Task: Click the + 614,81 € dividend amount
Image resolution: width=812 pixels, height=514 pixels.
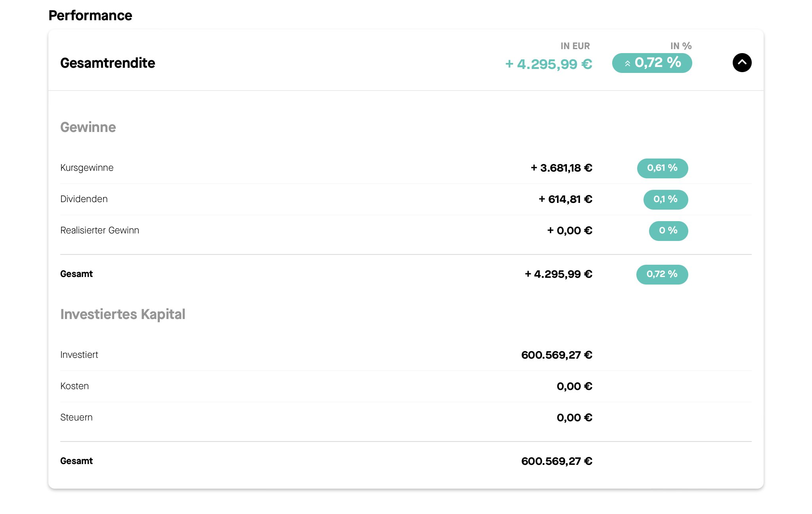Action: pyautogui.click(x=565, y=199)
